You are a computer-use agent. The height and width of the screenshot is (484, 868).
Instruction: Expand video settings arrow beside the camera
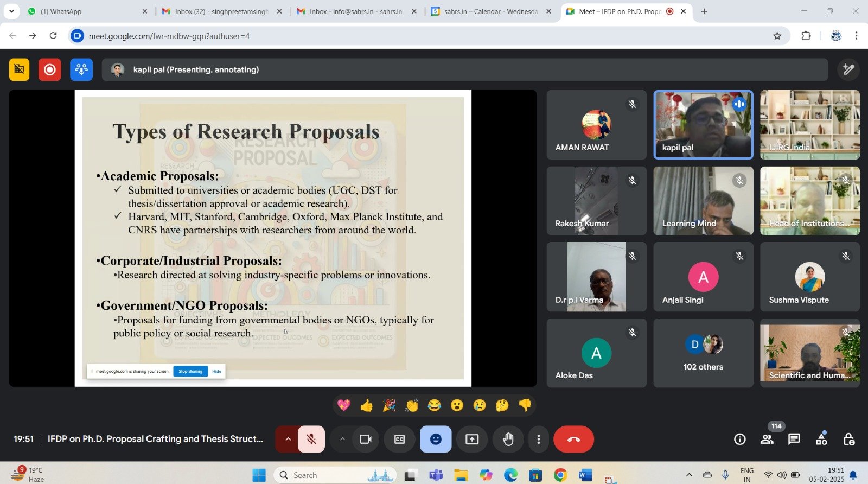click(342, 440)
